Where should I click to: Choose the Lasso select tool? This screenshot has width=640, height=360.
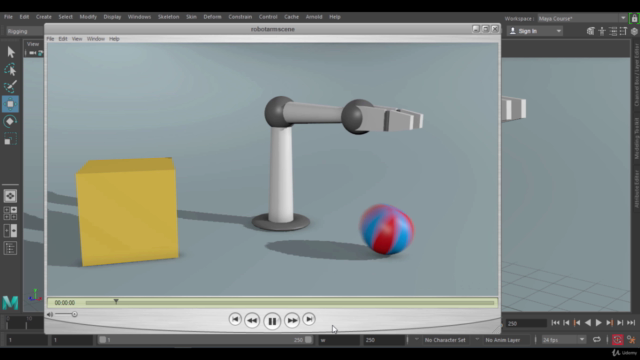tap(10, 70)
